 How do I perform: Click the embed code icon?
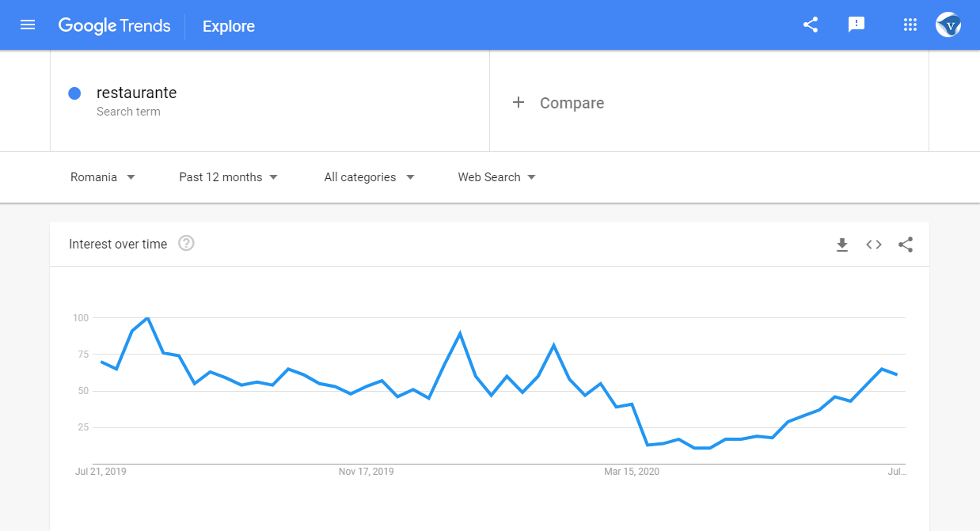coord(874,245)
